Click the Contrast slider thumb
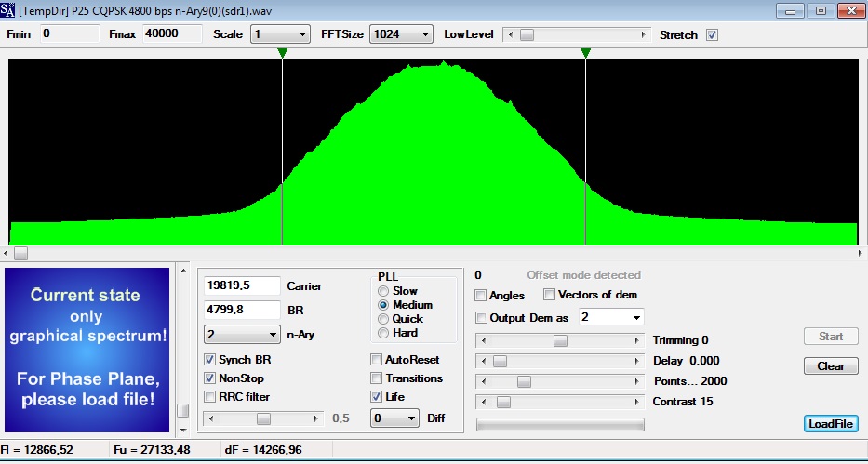The width and height of the screenshot is (868, 464). click(503, 402)
